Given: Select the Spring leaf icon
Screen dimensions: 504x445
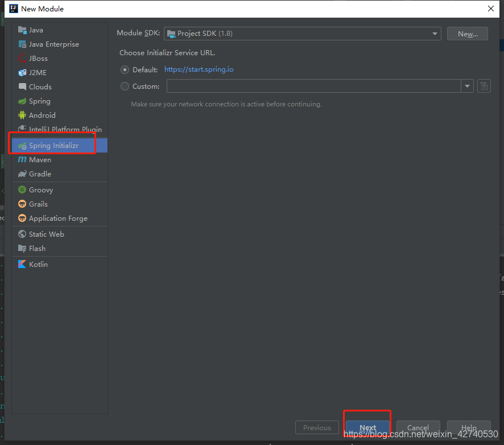Looking at the screenshot, I should pos(22,101).
